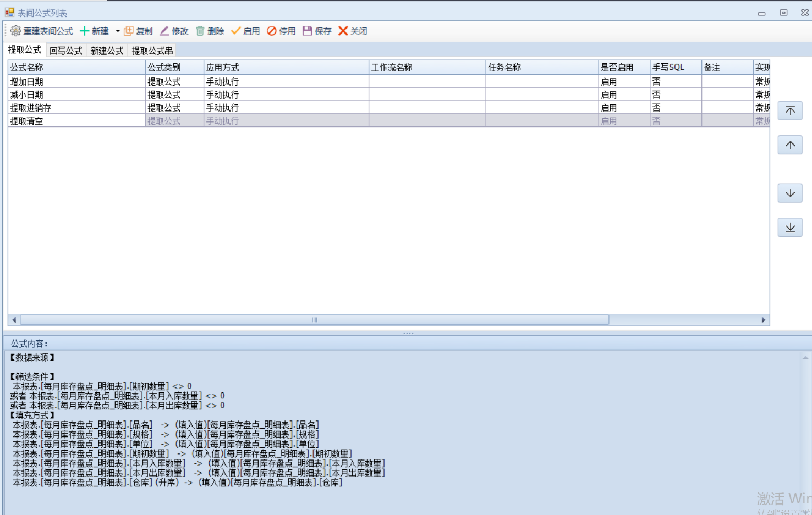The height and width of the screenshot is (515, 812).
Task: Switch to the 回写公式 tab
Action: coord(65,51)
